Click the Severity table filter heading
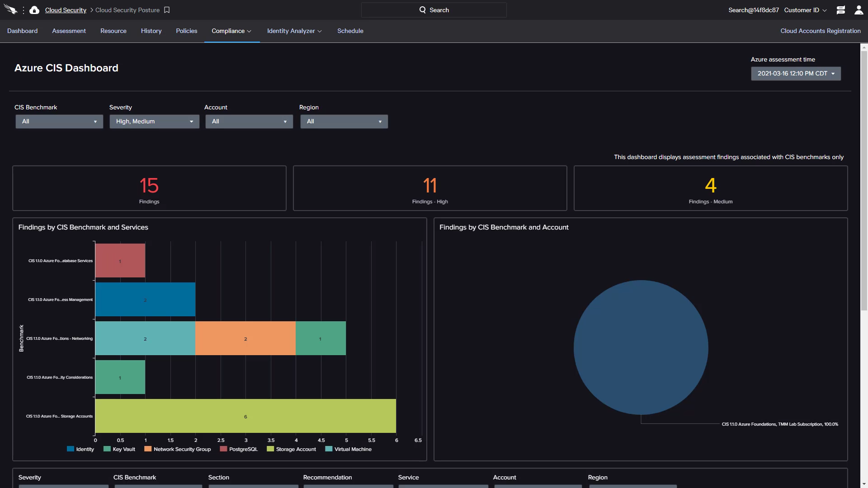The height and width of the screenshot is (488, 868). point(30,478)
